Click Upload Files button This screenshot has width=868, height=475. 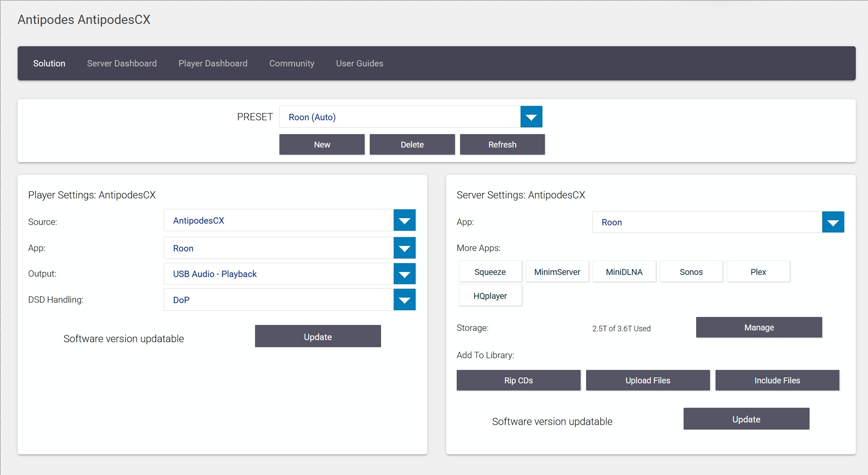[647, 380]
